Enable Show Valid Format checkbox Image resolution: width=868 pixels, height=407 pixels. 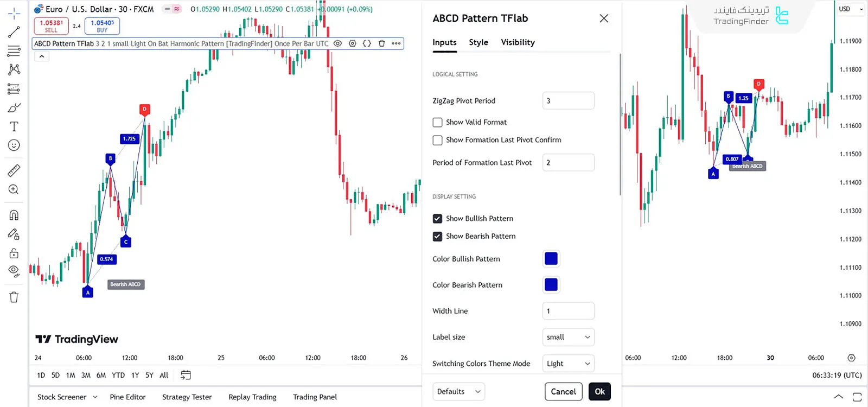(438, 123)
